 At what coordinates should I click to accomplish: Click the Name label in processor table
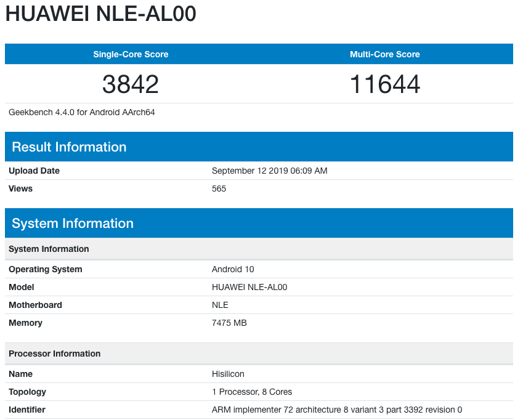20,374
